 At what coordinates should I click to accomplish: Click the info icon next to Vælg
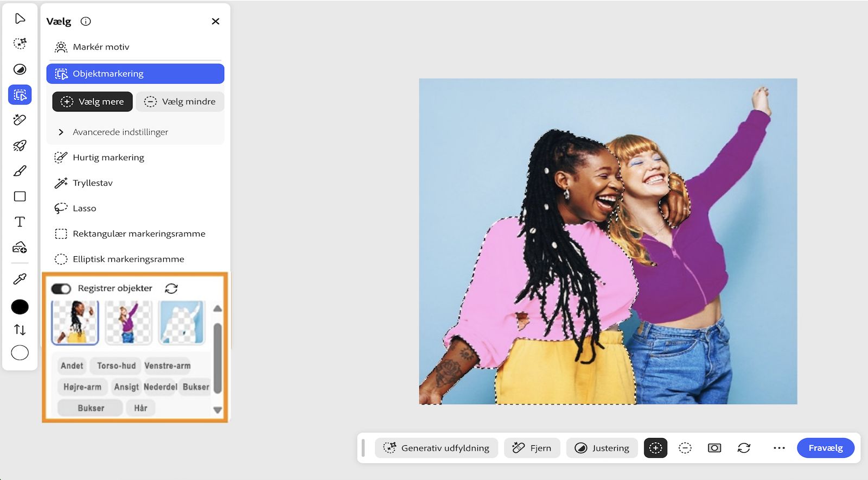[86, 21]
